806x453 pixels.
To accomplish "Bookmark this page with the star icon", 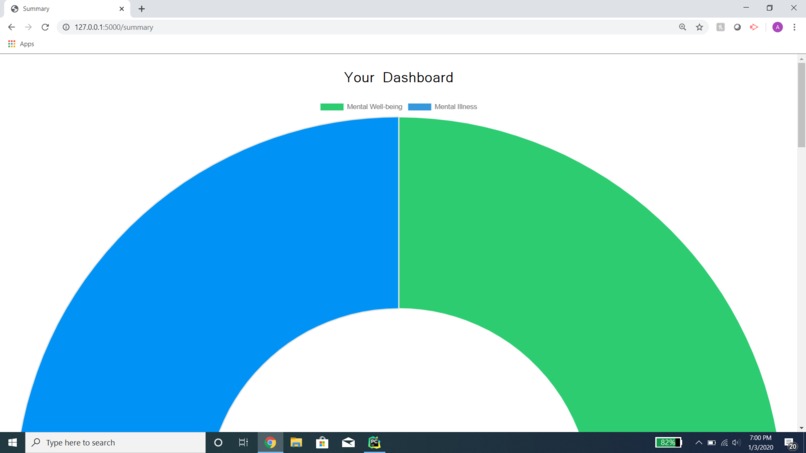I will pyautogui.click(x=699, y=27).
